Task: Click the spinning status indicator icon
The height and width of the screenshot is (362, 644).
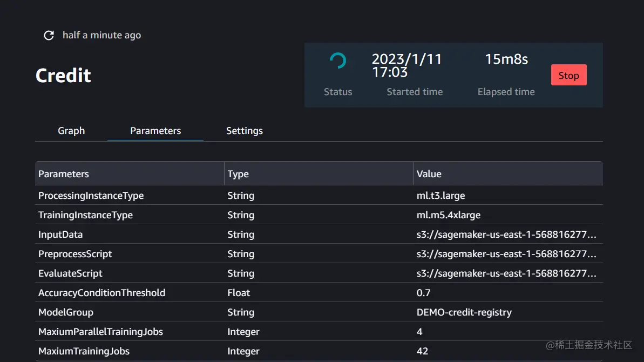Action: point(338,61)
